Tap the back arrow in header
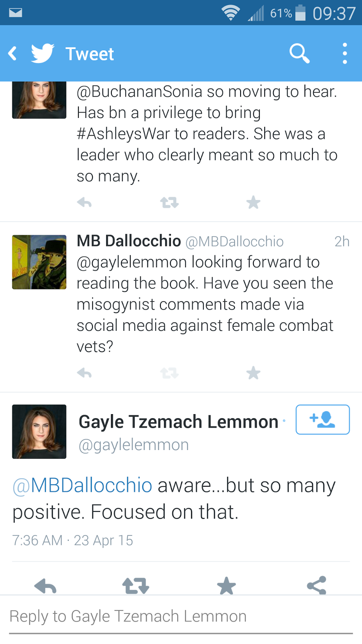The height and width of the screenshot is (644, 362). [x=13, y=54]
